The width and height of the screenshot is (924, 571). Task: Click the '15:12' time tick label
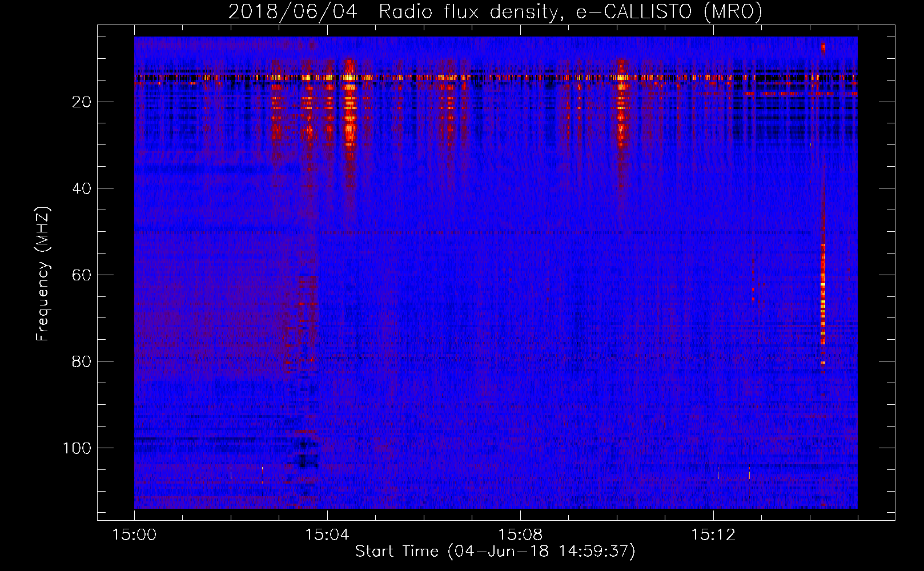coord(713,535)
